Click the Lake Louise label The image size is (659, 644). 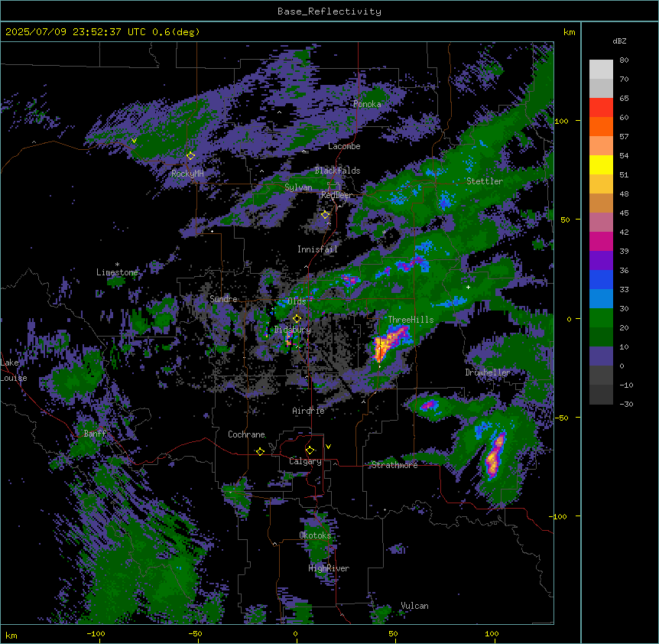(14, 370)
